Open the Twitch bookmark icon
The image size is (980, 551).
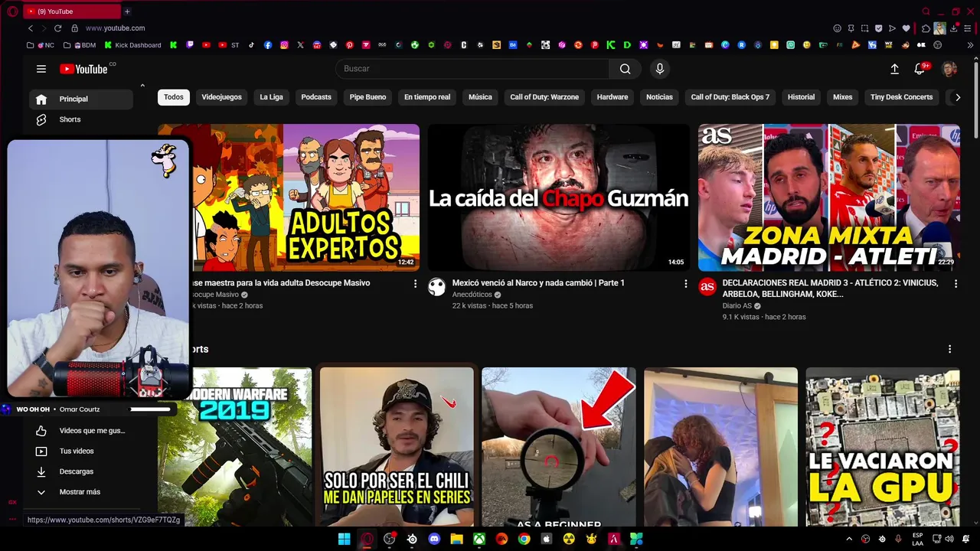[190, 45]
